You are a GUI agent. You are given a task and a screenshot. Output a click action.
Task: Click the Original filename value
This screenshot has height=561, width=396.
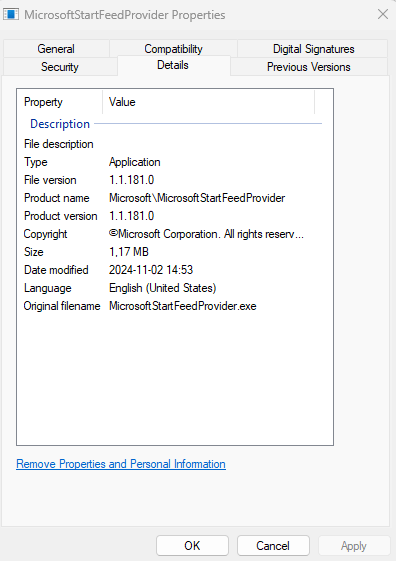click(183, 306)
